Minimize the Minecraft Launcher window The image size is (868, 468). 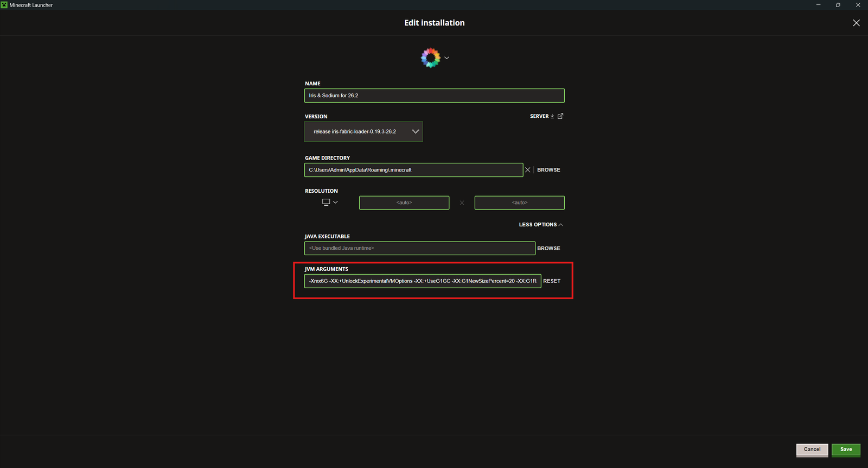(818, 5)
